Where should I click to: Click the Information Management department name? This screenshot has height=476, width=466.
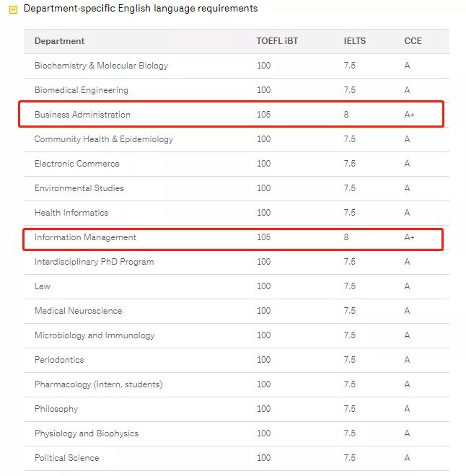pos(85,237)
